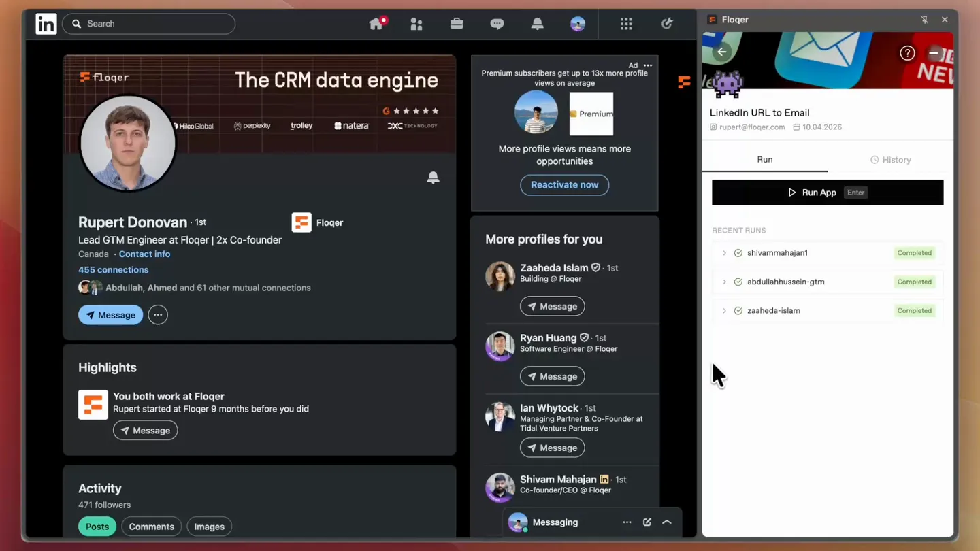Click the Run App button
The width and height of the screenshot is (980, 551).
828,193
